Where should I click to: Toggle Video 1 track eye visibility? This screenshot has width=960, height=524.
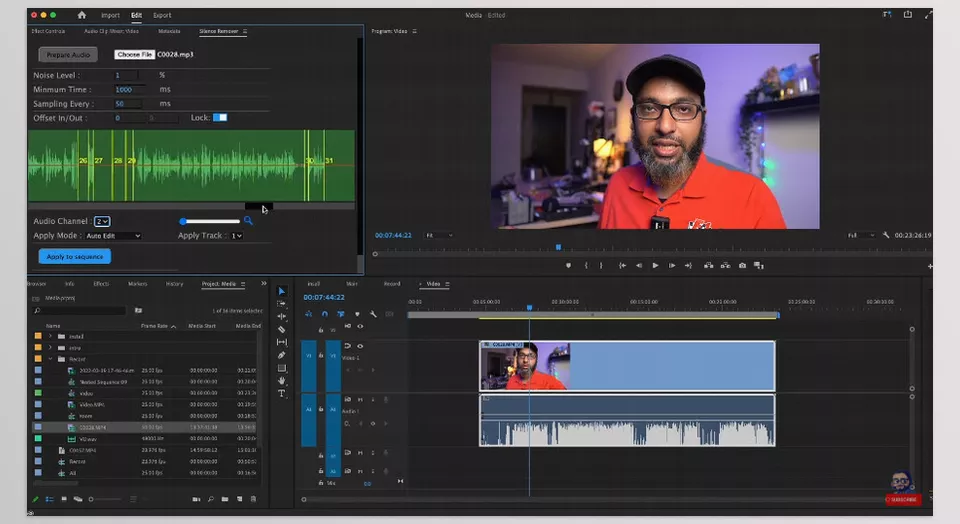tap(360, 346)
